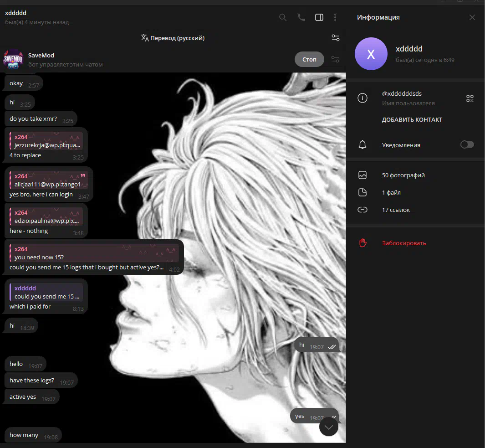Select 'yes bro, here i can login' text
The image size is (485, 448).
[41, 195]
